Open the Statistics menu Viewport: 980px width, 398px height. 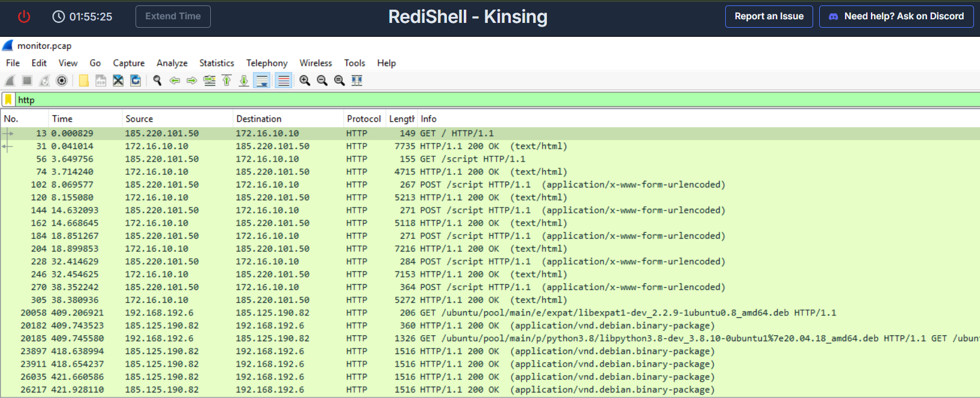coord(217,63)
